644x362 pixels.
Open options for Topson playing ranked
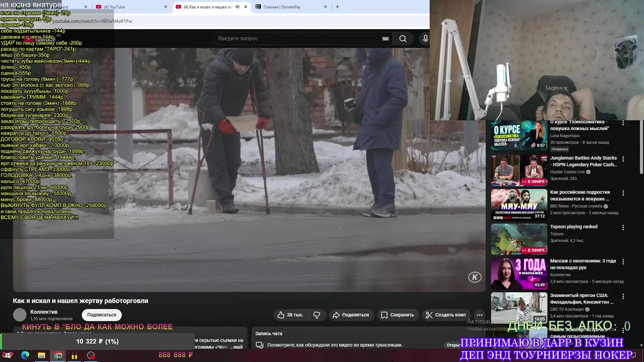623,227
